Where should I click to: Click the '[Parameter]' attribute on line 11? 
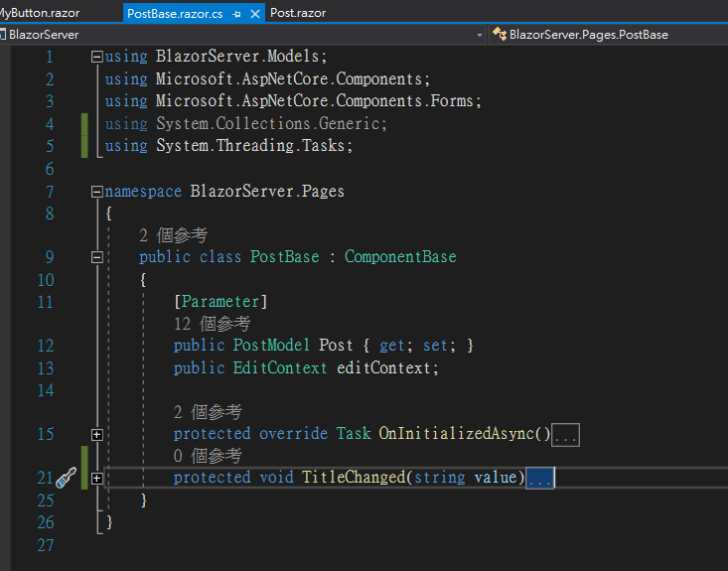pyautogui.click(x=220, y=302)
